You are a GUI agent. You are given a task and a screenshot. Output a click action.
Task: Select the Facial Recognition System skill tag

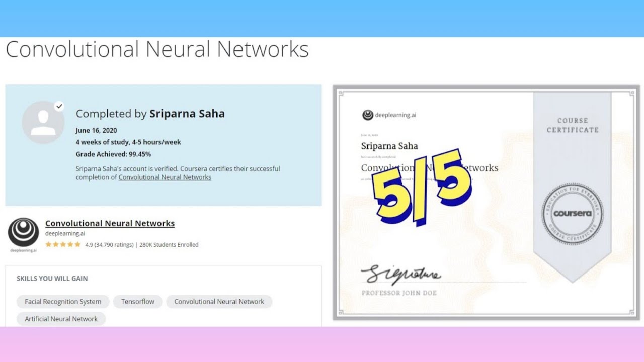click(63, 302)
